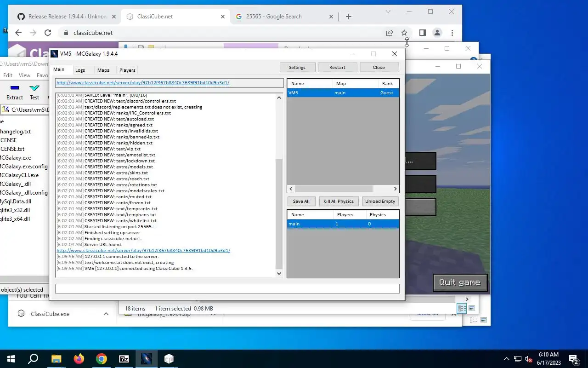Open ClassiCube from taskbar

[x=169, y=359]
